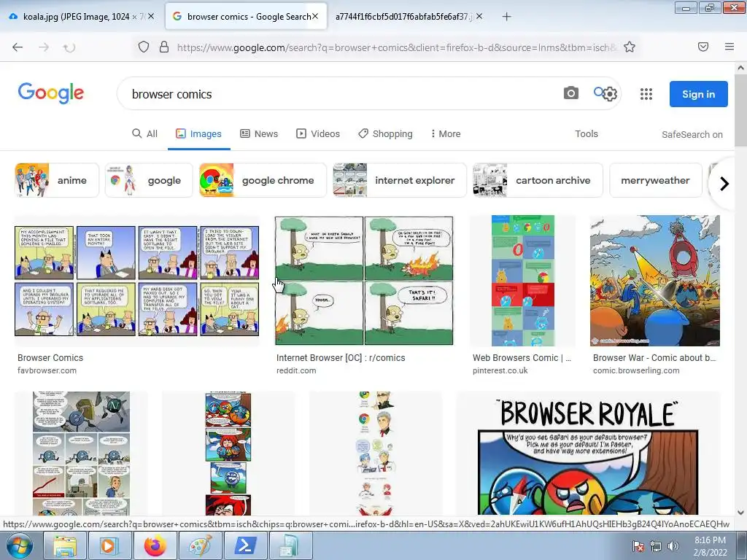Open the Dilbert Browser Comics thumbnail
Image resolution: width=747 pixels, height=560 pixels.
pos(137,281)
